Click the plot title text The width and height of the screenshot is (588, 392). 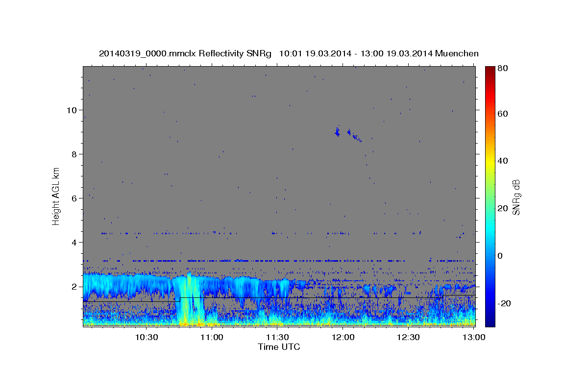pos(289,53)
